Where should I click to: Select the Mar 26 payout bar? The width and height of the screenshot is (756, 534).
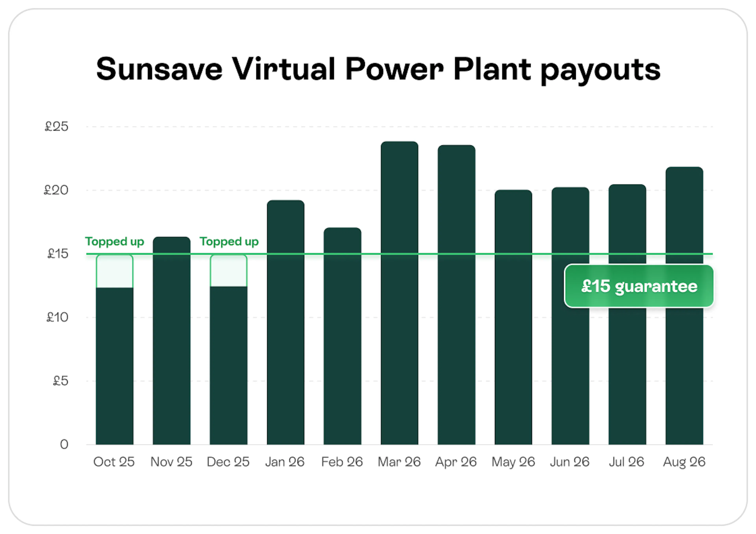(x=399, y=293)
